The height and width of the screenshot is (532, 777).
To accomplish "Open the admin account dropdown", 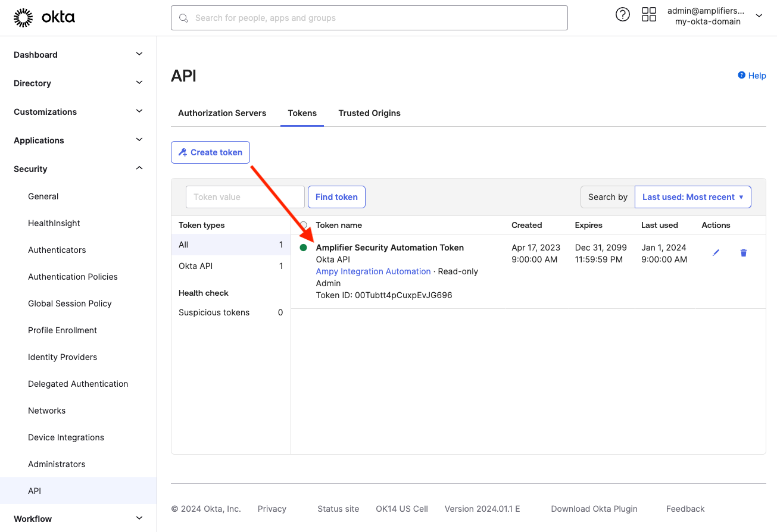I will pos(714,16).
